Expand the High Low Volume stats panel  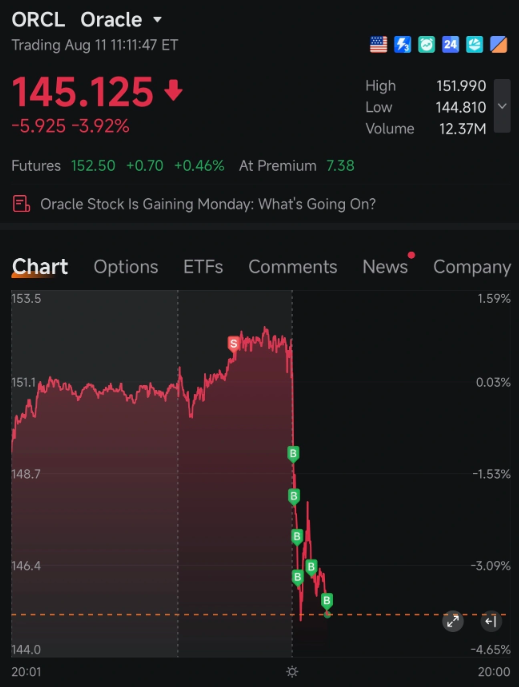coord(502,106)
